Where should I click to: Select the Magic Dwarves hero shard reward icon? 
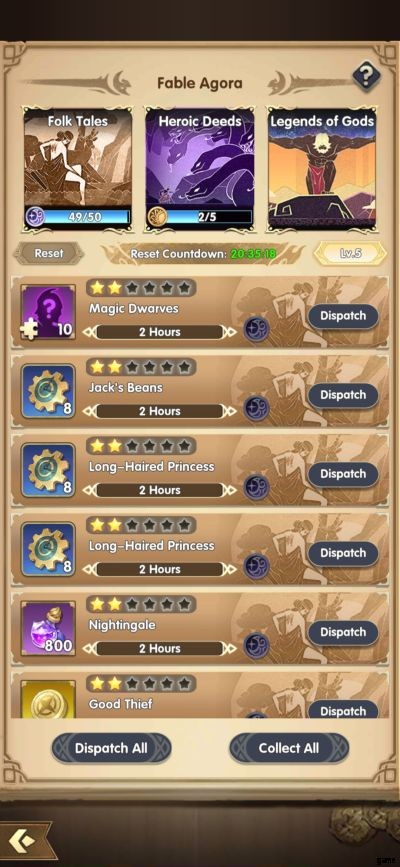[x=48, y=312]
